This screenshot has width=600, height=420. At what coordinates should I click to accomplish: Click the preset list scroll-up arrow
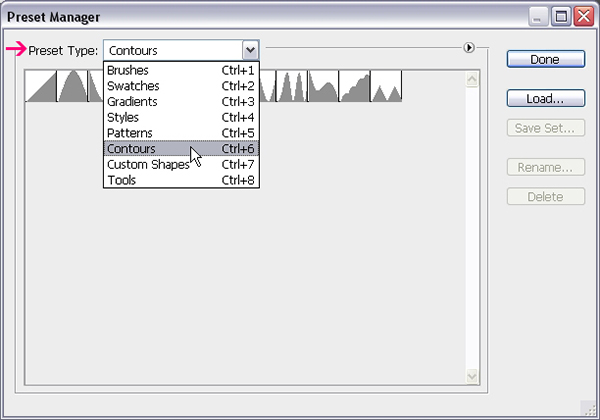472,79
